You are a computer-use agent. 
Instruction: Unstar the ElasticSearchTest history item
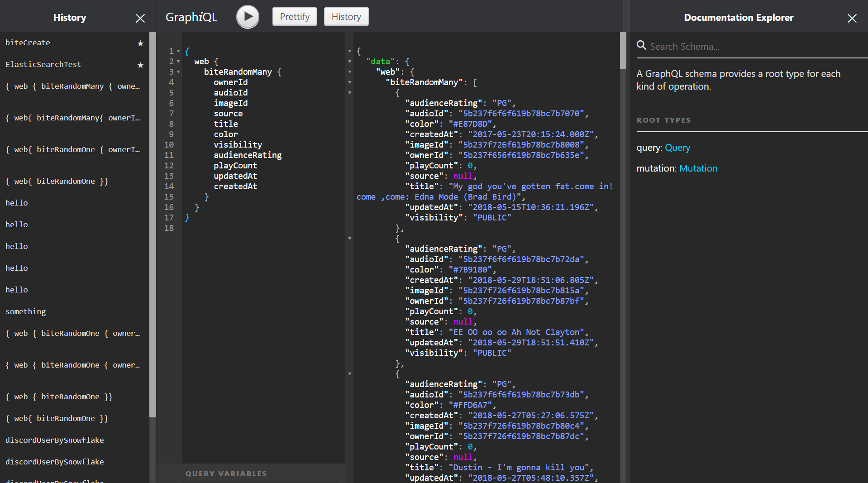click(x=140, y=65)
